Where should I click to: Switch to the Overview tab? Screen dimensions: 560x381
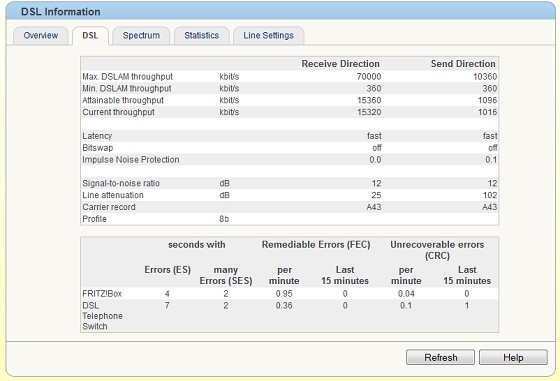(40, 36)
